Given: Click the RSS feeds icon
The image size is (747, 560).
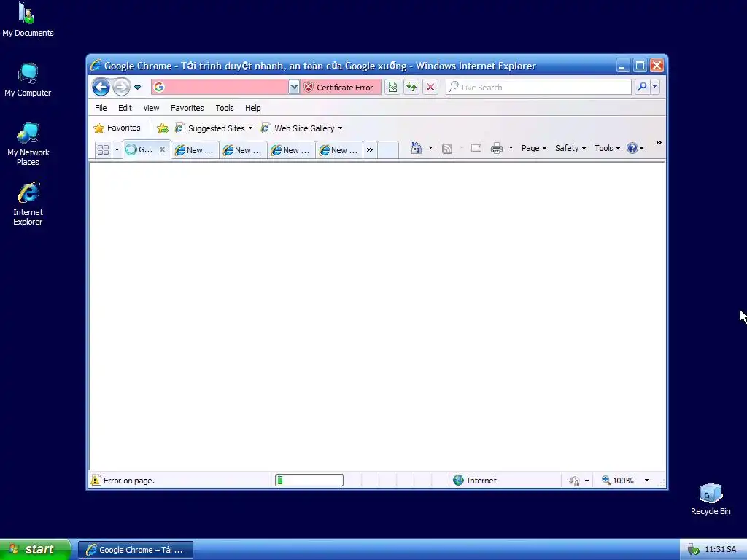Looking at the screenshot, I should click(x=447, y=149).
